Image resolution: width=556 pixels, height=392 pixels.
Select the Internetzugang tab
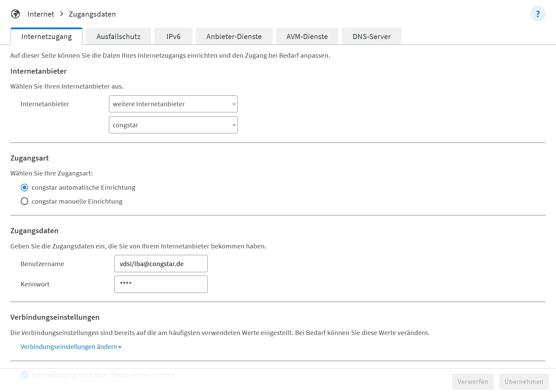[x=47, y=36]
